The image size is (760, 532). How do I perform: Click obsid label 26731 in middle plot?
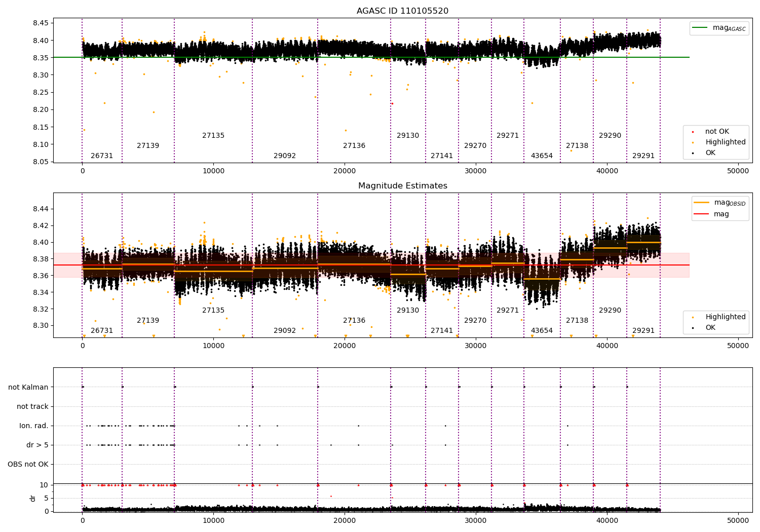(x=102, y=331)
